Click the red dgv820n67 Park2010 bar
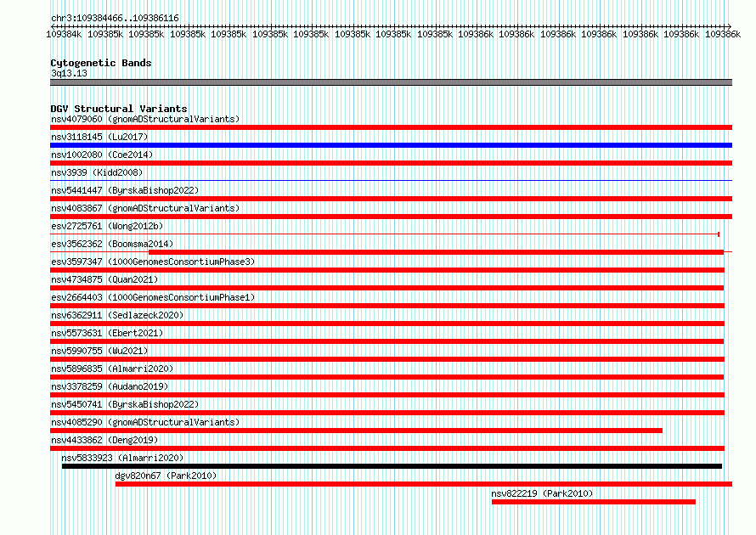 424,484
